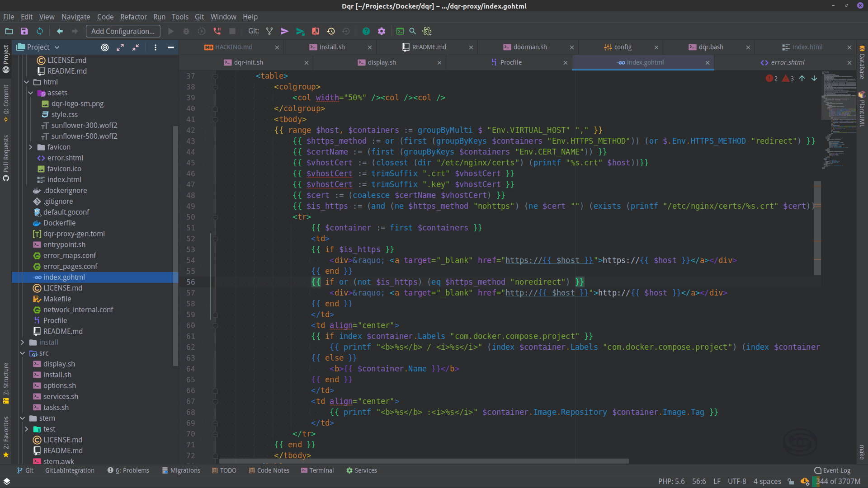Click the Git push icon

(x=300, y=31)
